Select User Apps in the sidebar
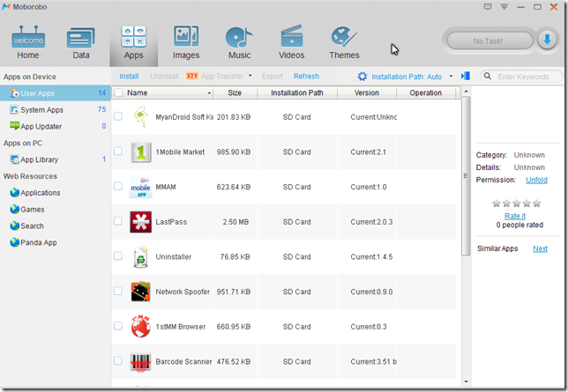 click(55, 93)
